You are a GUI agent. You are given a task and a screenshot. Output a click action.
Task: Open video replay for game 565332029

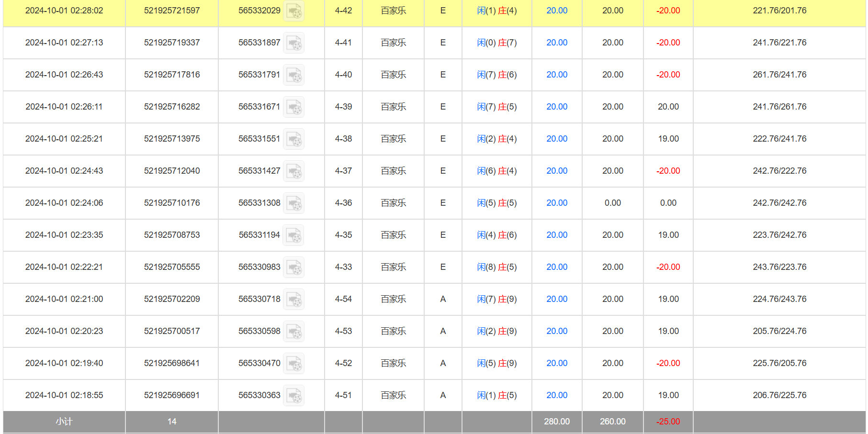(293, 11)
